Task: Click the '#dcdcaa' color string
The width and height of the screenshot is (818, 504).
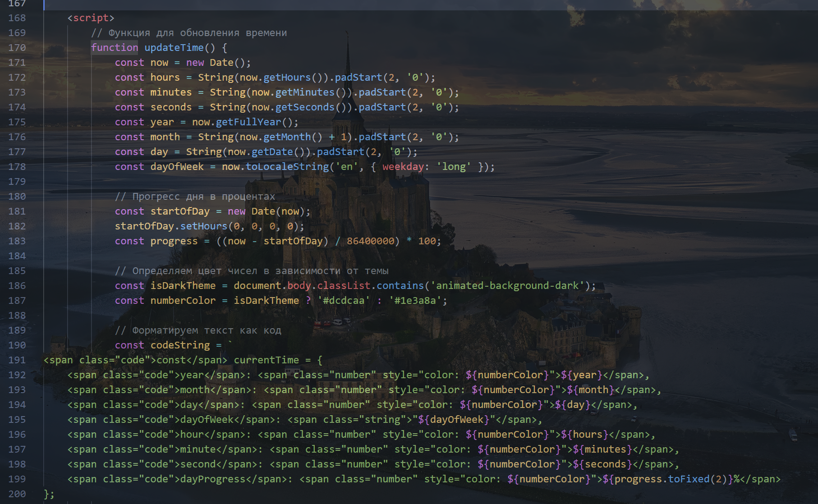Action: 344,301
